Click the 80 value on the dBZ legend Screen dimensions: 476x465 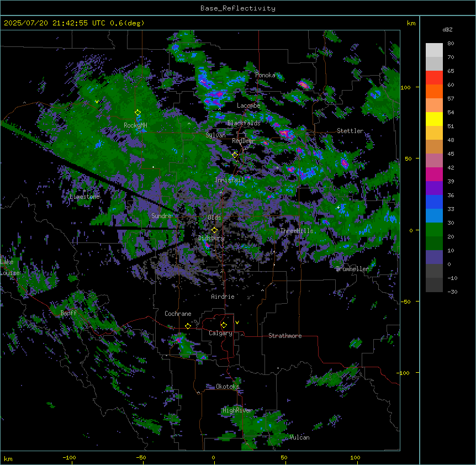[451, 44]
